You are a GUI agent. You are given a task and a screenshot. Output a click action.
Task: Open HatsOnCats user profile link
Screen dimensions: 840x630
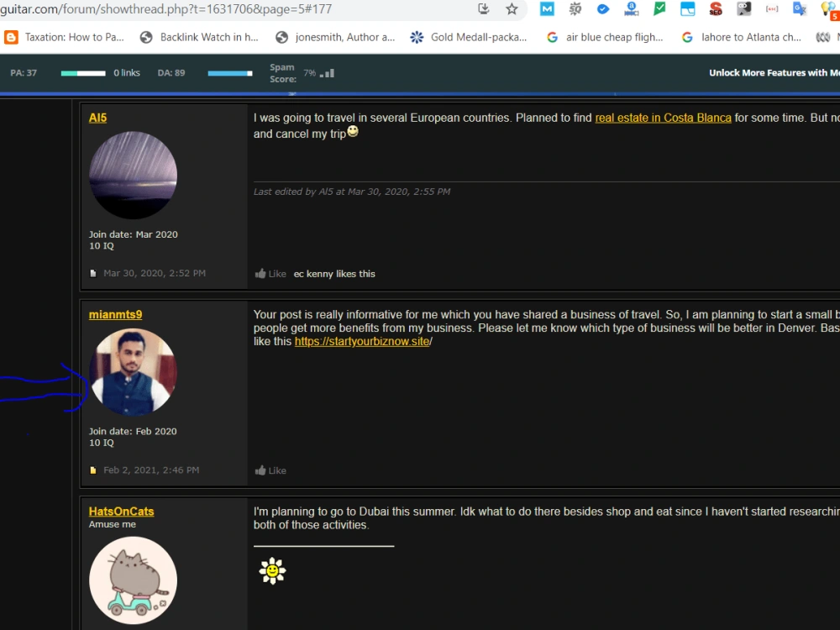[x=121, y=511]
